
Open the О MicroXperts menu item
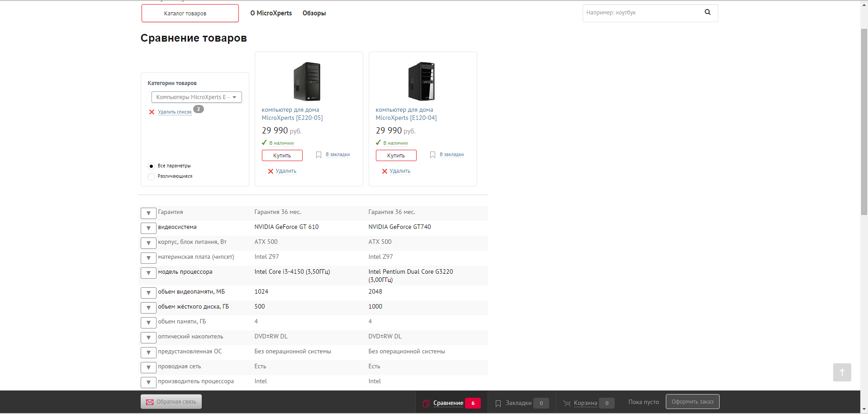pos(271,13)
